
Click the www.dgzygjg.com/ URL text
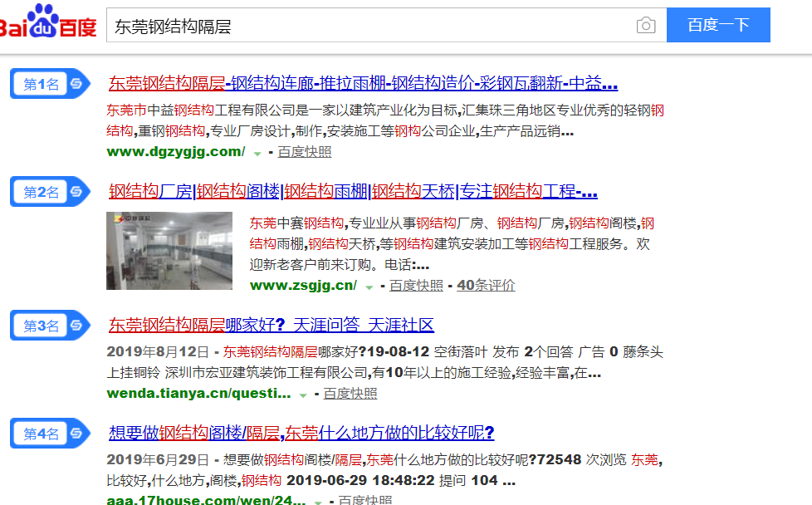(x=176, y=152)
